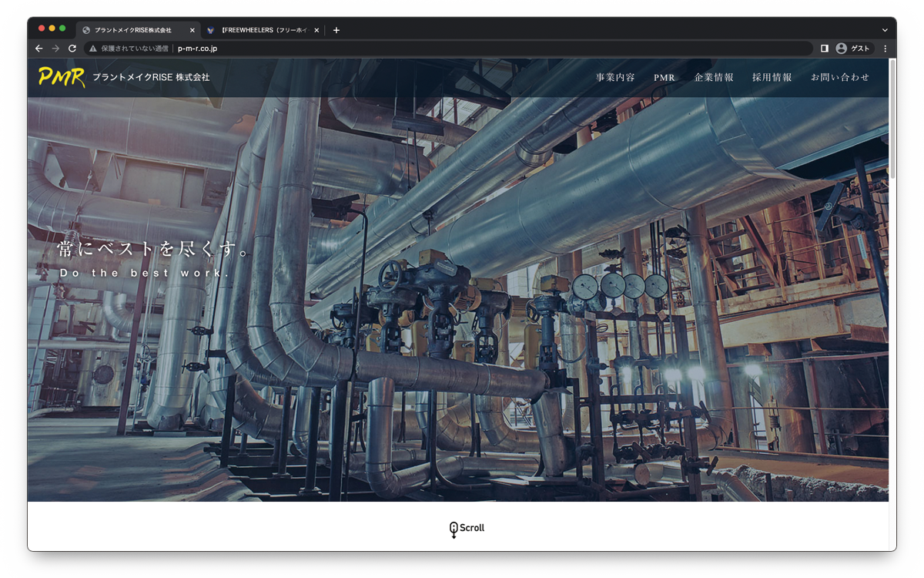Viewport: 924px width, 578px height.
Task: Click the browser back arrow
Action: coord(39,49)
